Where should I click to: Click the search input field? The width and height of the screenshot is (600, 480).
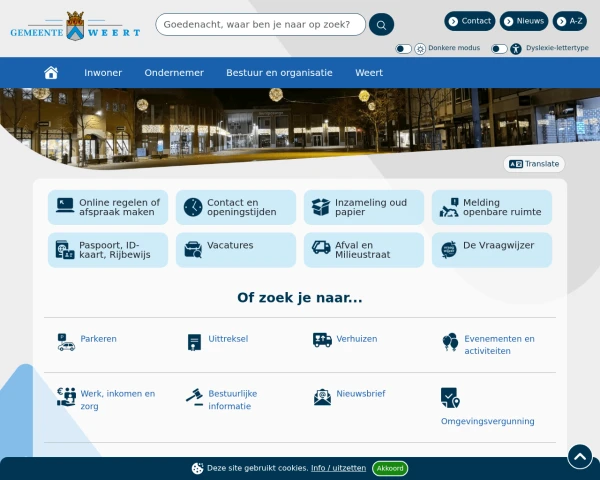[x=261, y=25]
